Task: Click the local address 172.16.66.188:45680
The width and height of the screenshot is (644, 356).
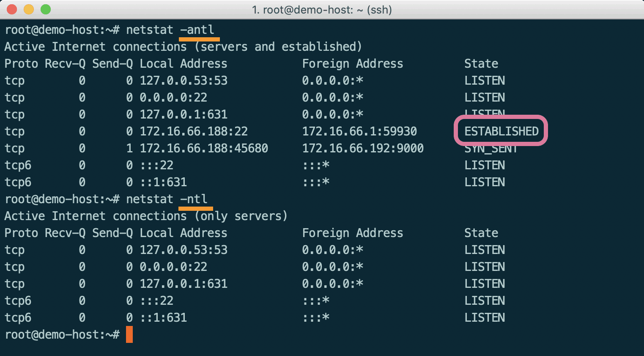Action: 204,149
